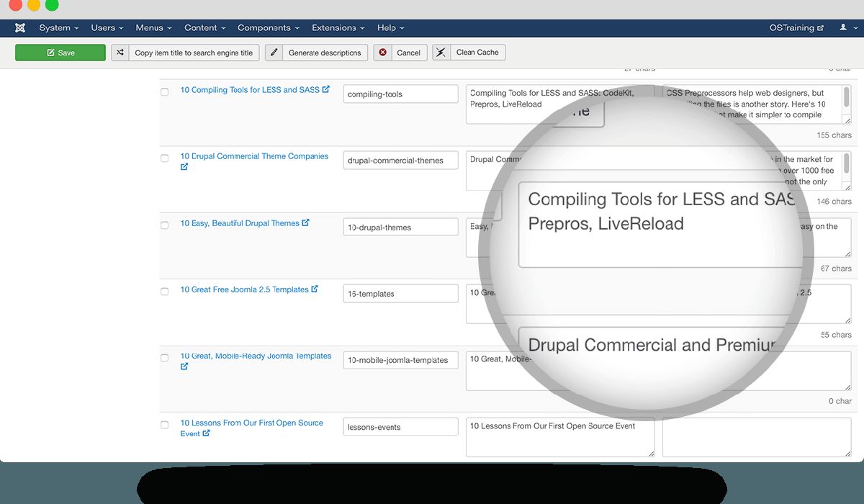Viewport: 864px width, 504px height.
Task: Click the red cancel icon
Action: point(382,53)
